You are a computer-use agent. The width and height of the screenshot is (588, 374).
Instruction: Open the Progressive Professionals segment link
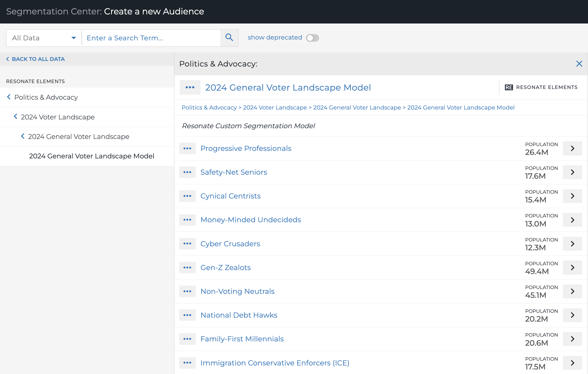246,148
